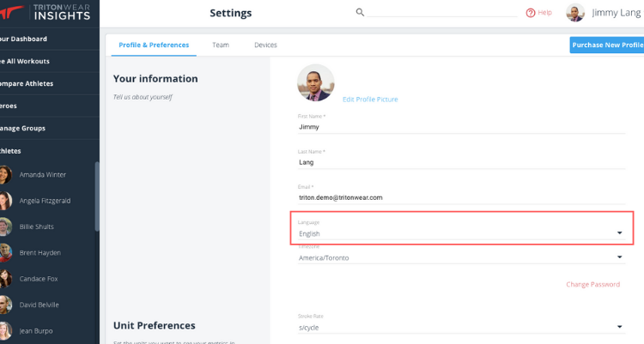Click the Help text link
The width and height of the screenshot is (644, 344).
[x=544, y=13]
